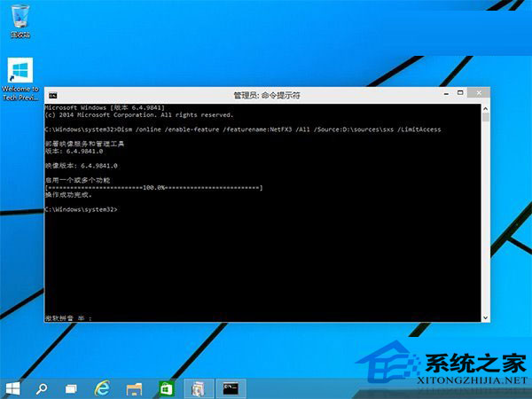Click the Microsoft Windows version line

tap(105, 107)
